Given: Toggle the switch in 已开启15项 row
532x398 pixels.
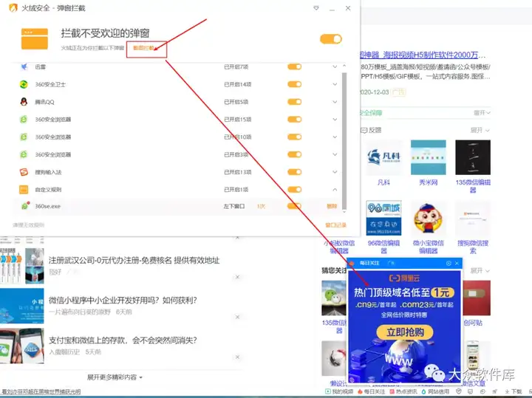Looking at the screenshot, I should (295, 120).
